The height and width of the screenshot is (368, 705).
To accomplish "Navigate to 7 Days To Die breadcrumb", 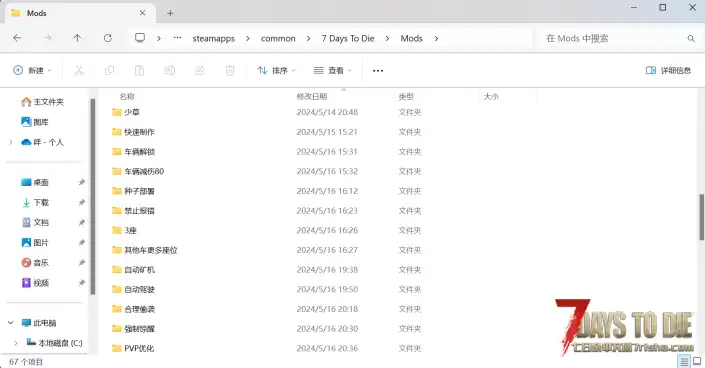I will coord(348,39).
